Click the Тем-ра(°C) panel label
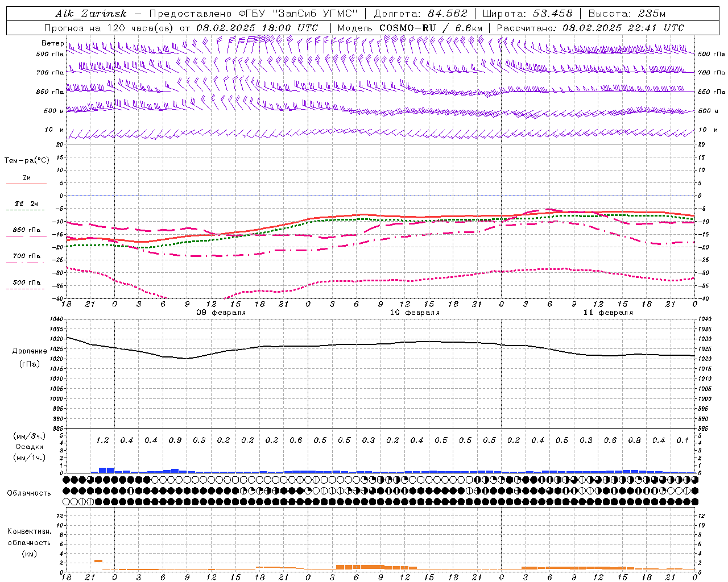The width and height of the screenshot is (728, 582). pyautogui.click(x=27, y=160)
